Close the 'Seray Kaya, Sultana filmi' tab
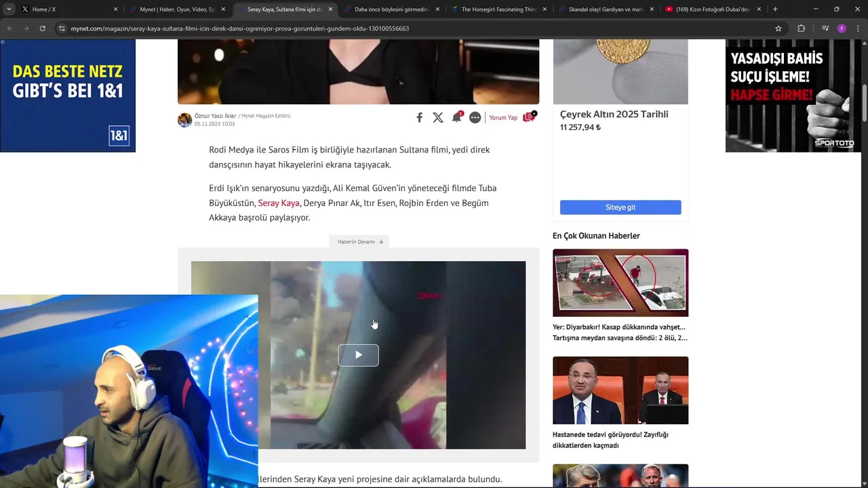This screenshot has height=488, width=868. (x=330, y=9)
